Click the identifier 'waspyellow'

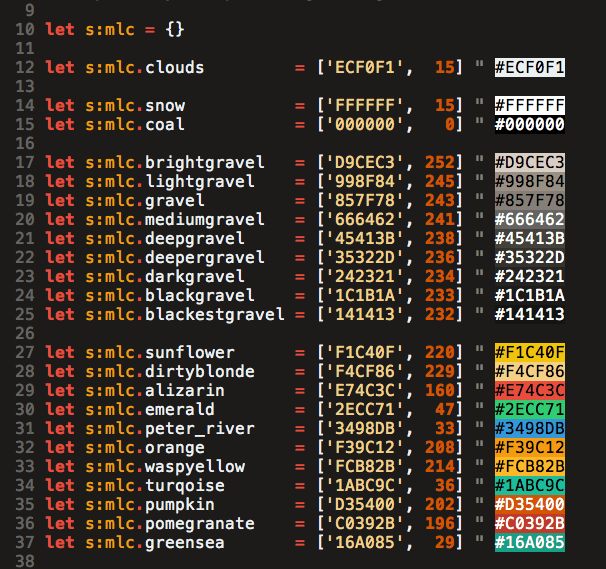[x=195, y=466]
